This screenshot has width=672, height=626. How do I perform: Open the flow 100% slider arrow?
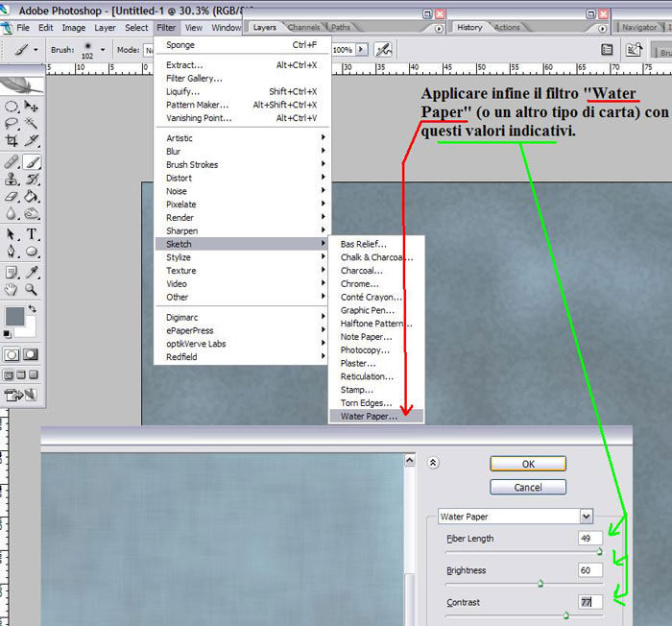click(362, 49)
